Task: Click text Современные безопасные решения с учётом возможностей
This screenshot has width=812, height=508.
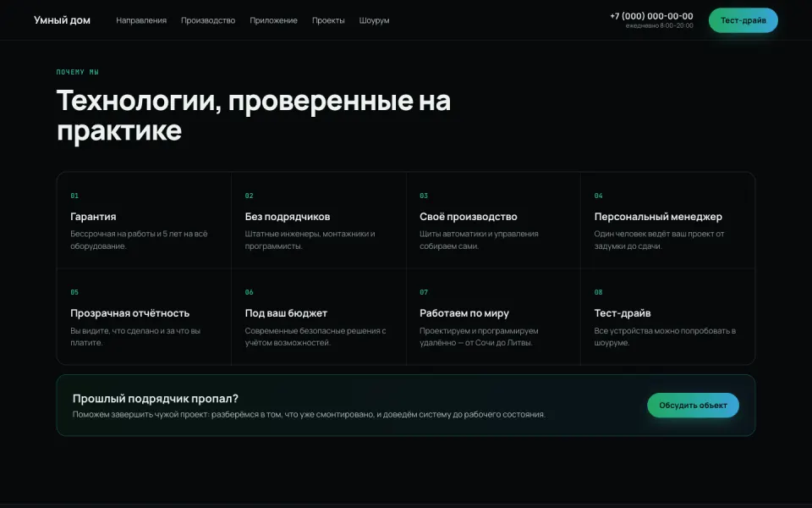Action: (x=315, y=336)
